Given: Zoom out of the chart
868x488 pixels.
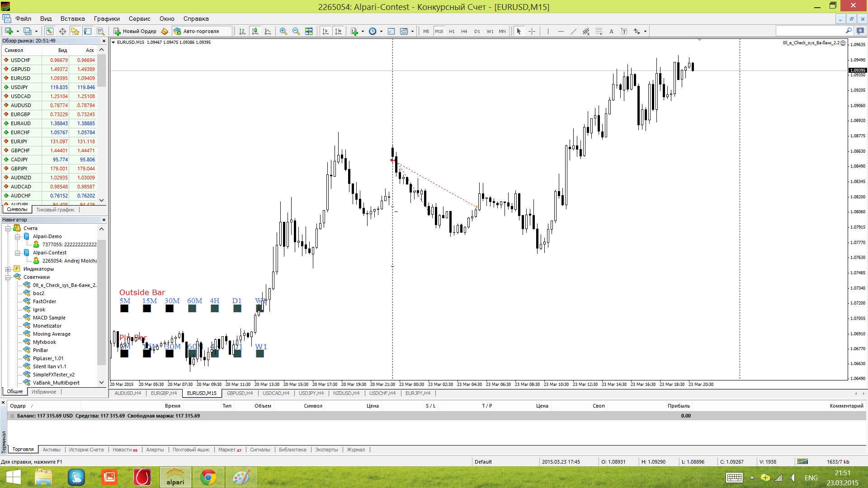Looking at the screenshot, I should pos(296,31).
